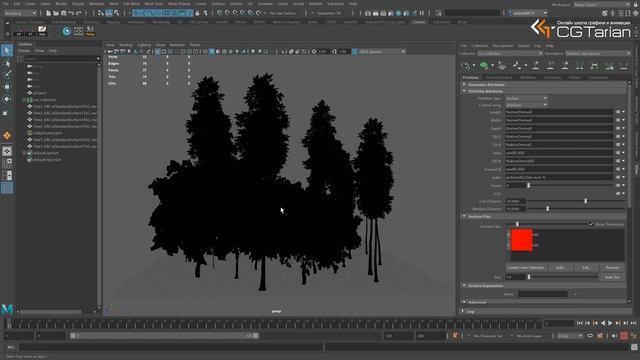
Task: Click the Size slider handle
Action: point(529,277)
